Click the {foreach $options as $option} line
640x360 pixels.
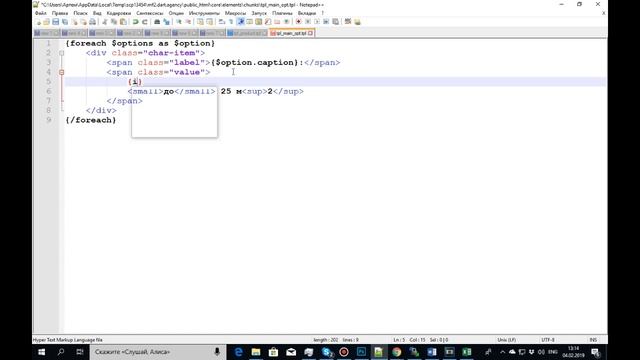coord(140,43)
